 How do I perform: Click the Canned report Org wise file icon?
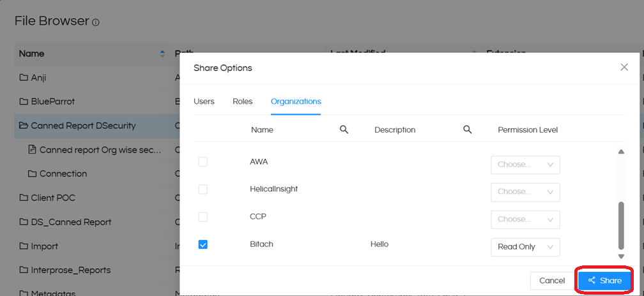click(x=32, y=150)
